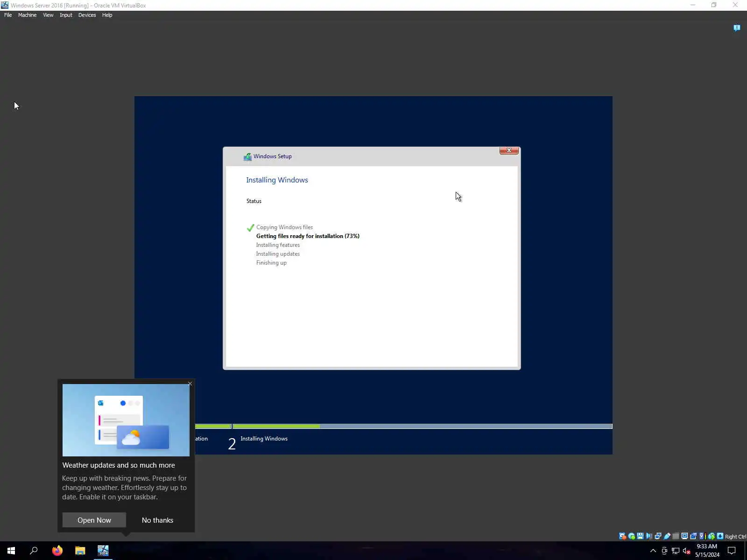Restore down the VirtualBox window
The width and height of the screenshot is (747, 560).
(x=714, y=5)
